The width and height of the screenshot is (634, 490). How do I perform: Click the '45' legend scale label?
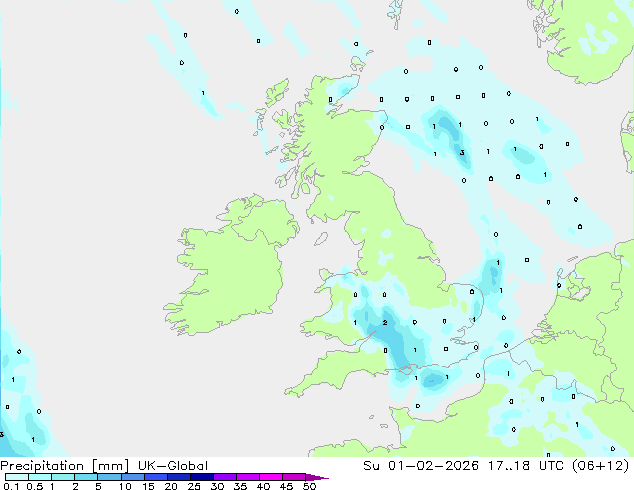point(286,486)
